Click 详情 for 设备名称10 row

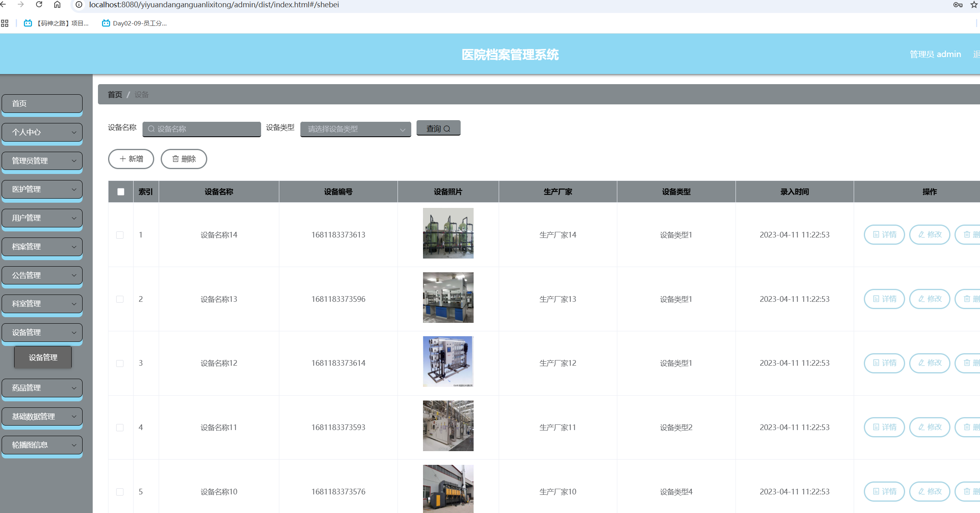click(884, 492)
